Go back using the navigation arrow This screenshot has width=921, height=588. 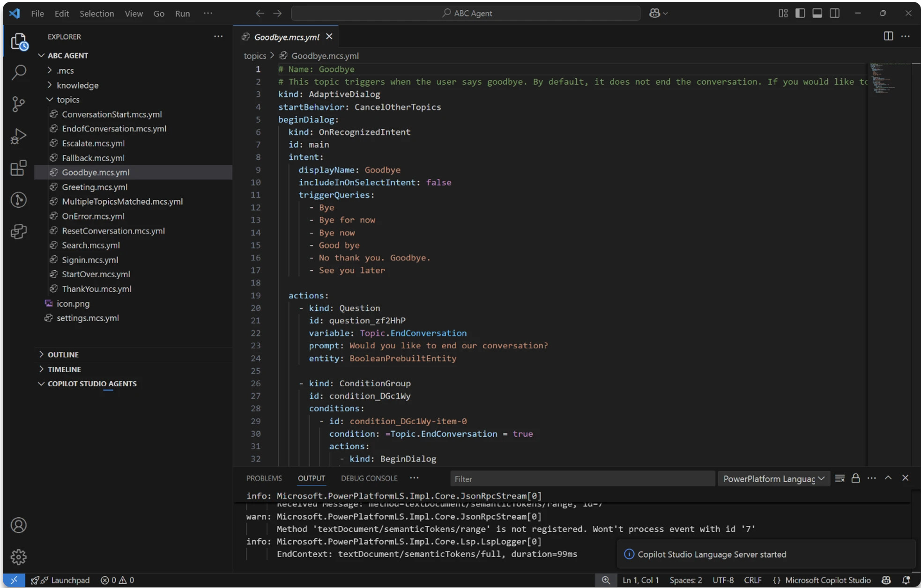[x=260, y=13]
